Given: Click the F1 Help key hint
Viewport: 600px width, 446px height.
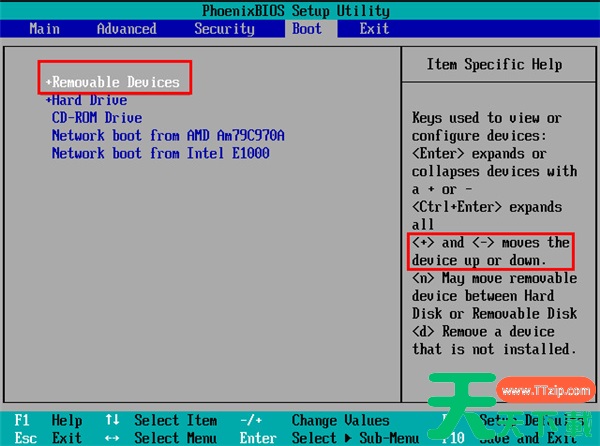Looking at the screenshot, I should pyautogui.click(x=48, y=420).
